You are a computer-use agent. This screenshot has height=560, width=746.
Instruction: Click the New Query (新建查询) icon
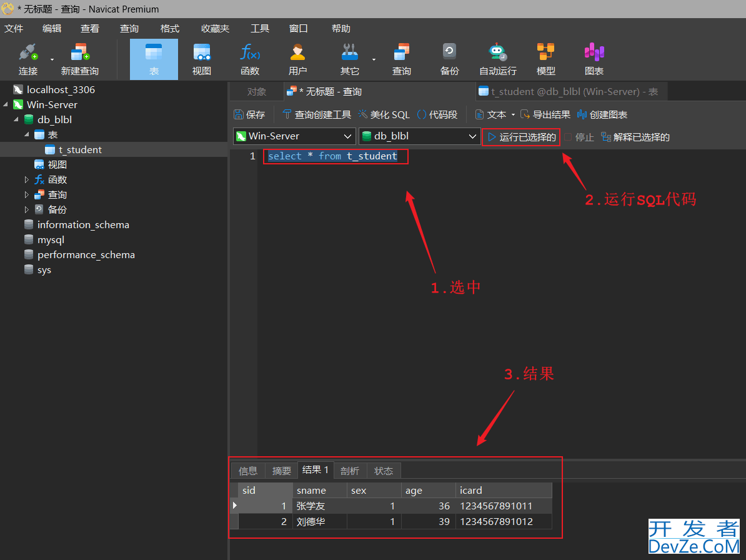point(80,59)
